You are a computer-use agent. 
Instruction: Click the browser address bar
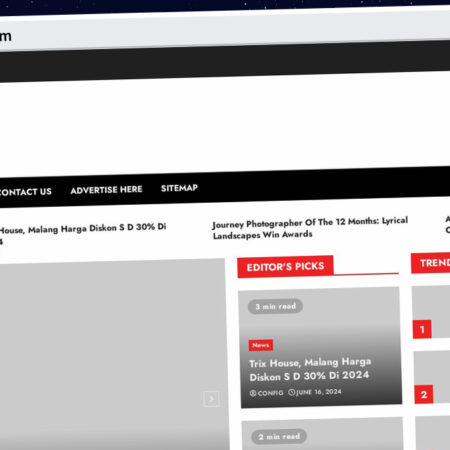pos(225,32)
